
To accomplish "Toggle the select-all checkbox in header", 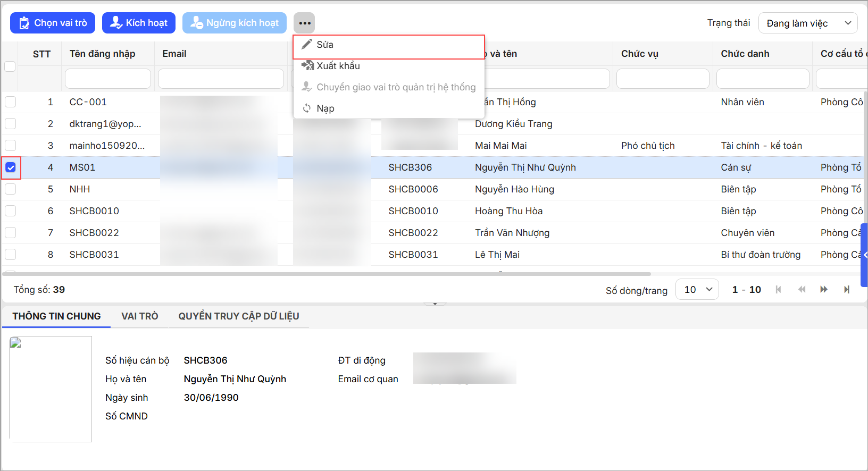I will point(10,66).
